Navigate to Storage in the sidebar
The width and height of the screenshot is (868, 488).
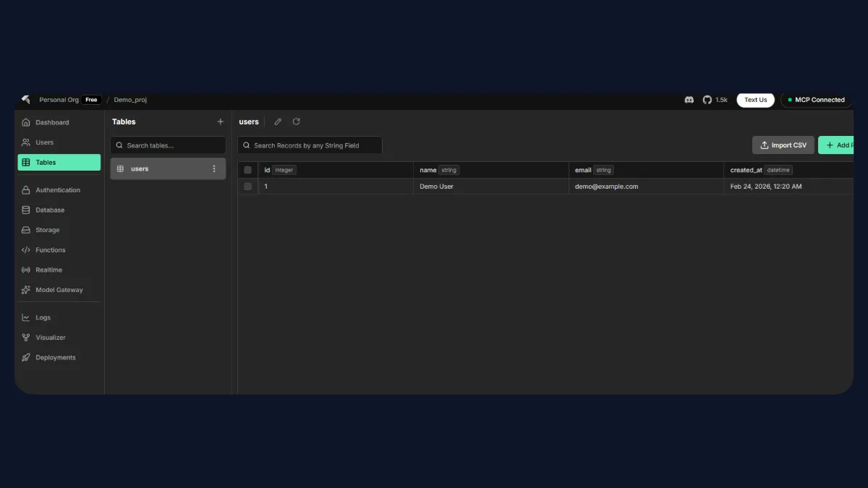tap(46, 230)
